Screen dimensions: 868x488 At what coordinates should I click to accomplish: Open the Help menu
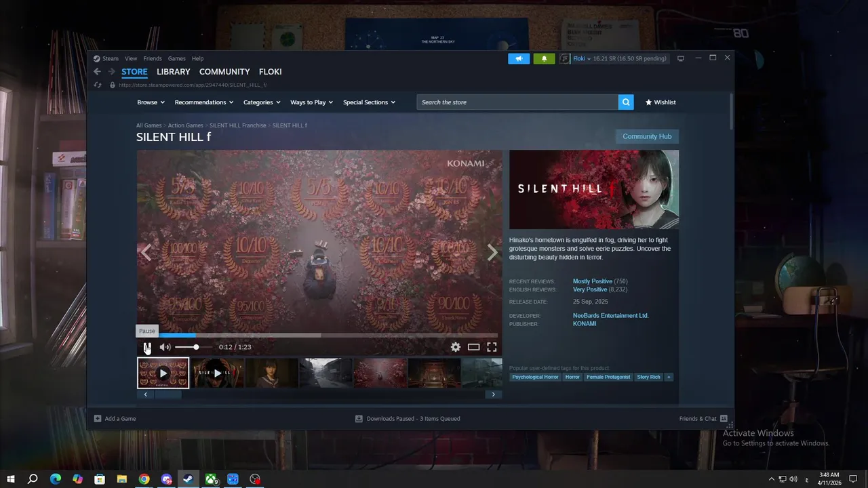pos(197,58)
